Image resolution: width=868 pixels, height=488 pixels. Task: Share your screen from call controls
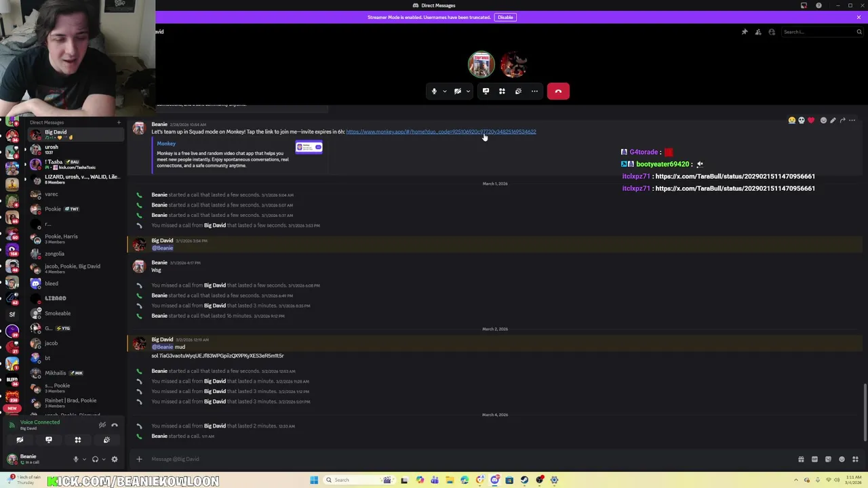[x=486, y=91]
